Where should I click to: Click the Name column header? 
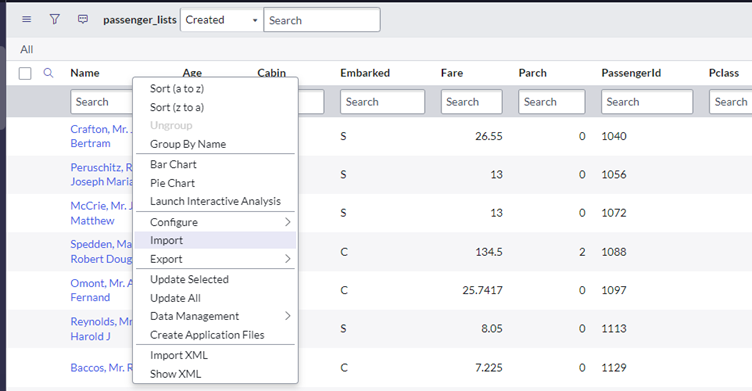click(x=85, y=73)
